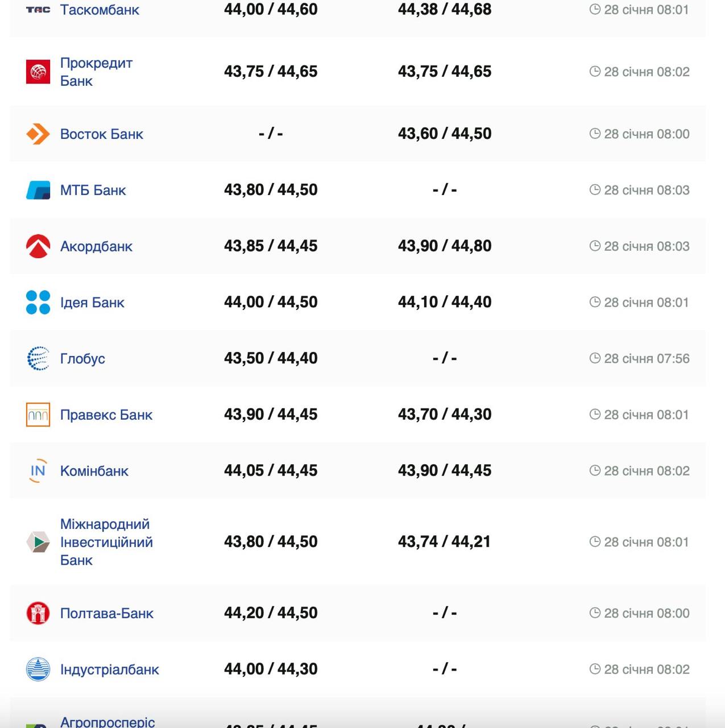This screenshot has height=728, width=725.
Task: Open the Міжнародний Інвестиційний Банк link
Action: [x=106, y=542]
